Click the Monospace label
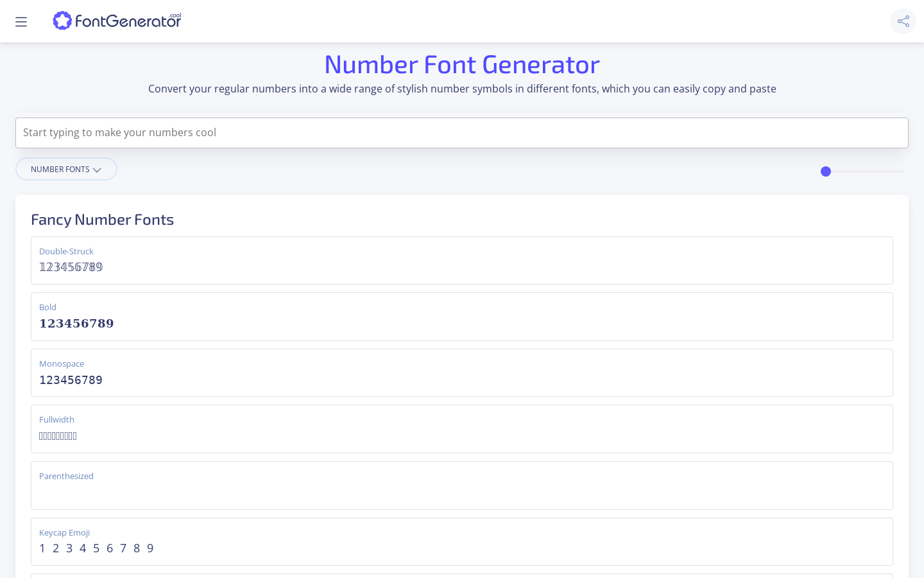 point(62,363)
